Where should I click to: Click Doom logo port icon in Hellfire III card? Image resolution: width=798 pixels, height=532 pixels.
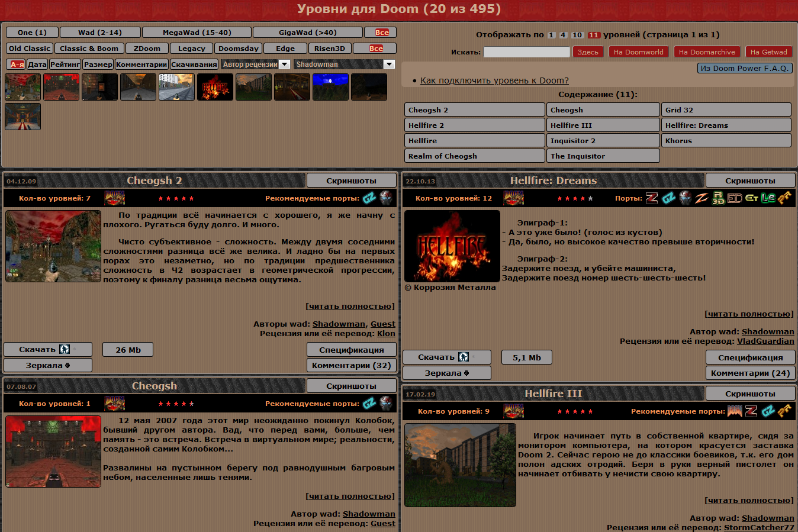735,411
